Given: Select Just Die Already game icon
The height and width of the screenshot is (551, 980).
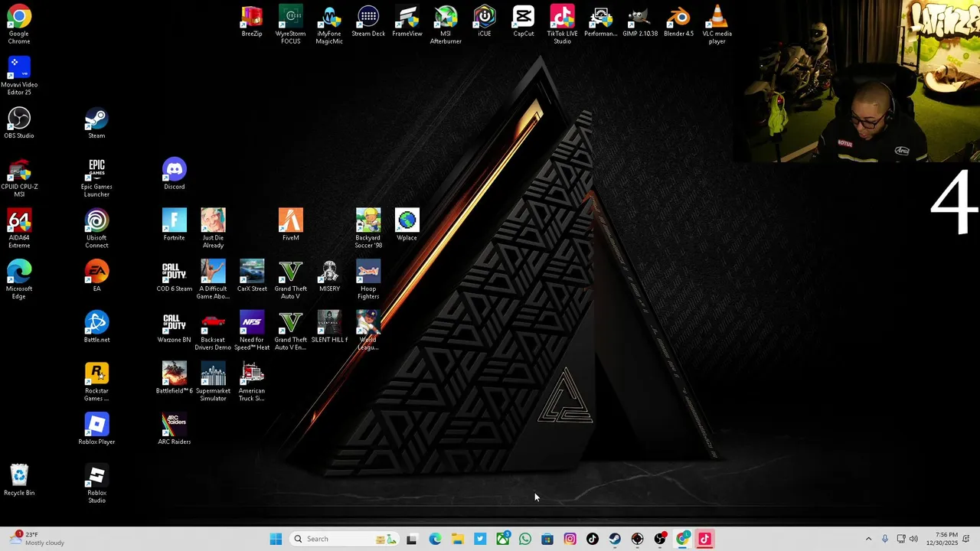Looking at the screenshot, I should click(x=213, y=229).
